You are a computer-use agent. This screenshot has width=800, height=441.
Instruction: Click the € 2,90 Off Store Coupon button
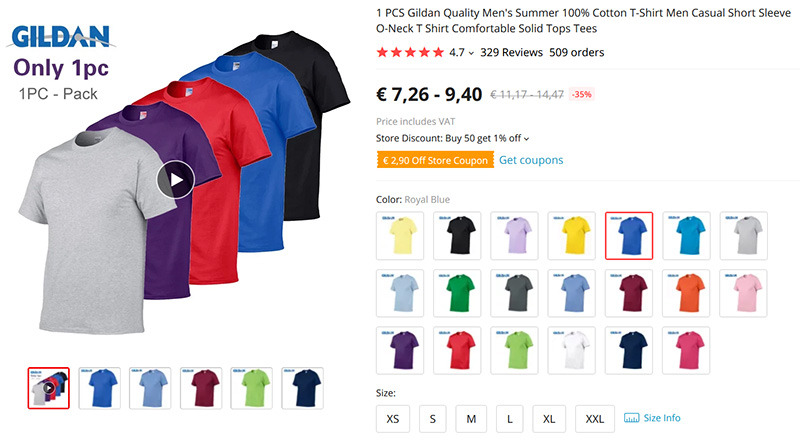click(x=435, y=160)
